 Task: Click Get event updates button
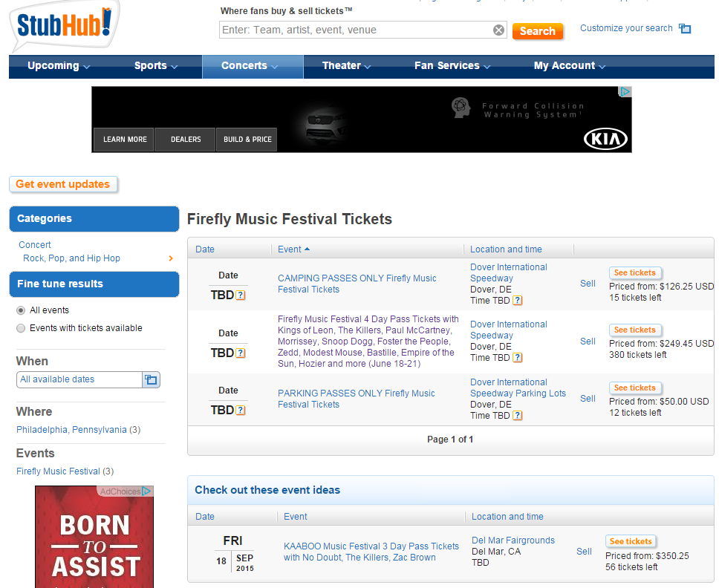63,184
